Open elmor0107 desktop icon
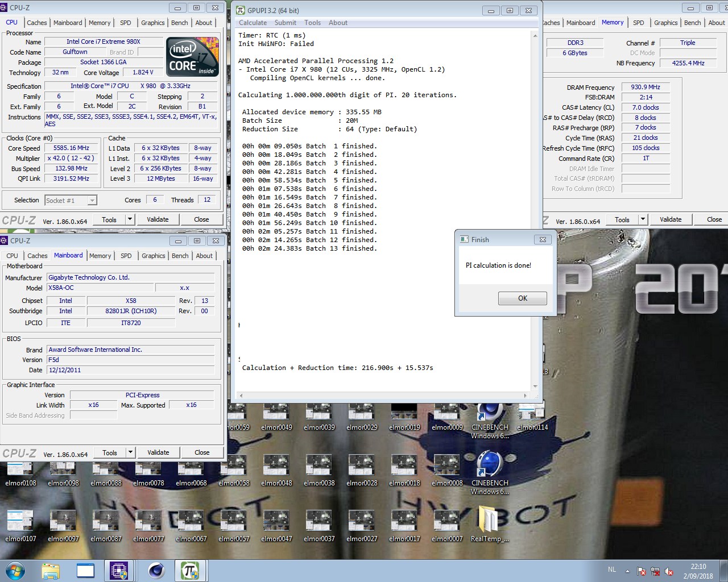Screen dimensions: 728x582 (20, 526)
